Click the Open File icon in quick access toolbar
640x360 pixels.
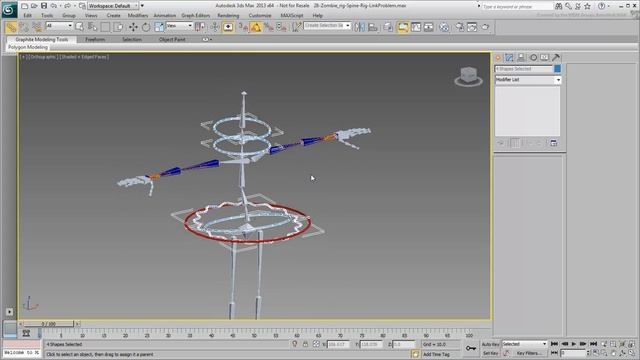pyautogui.click(x=34, y=6)
